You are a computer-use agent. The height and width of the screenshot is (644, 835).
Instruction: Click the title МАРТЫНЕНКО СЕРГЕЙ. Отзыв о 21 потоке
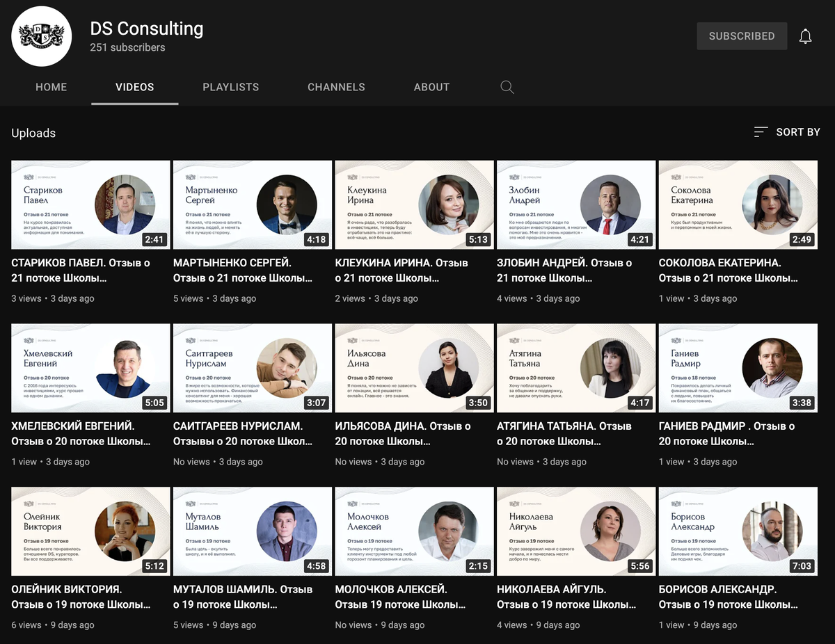coord(242,271)
